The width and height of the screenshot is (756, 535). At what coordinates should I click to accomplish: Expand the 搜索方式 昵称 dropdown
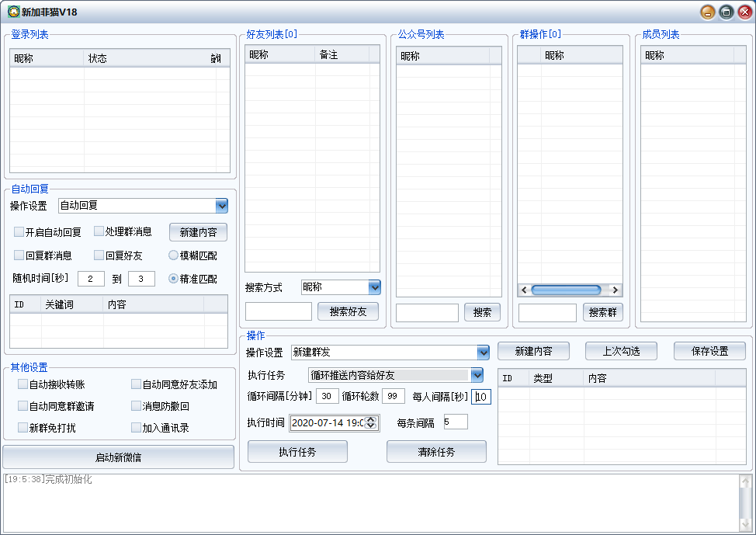tap(374, 287)
